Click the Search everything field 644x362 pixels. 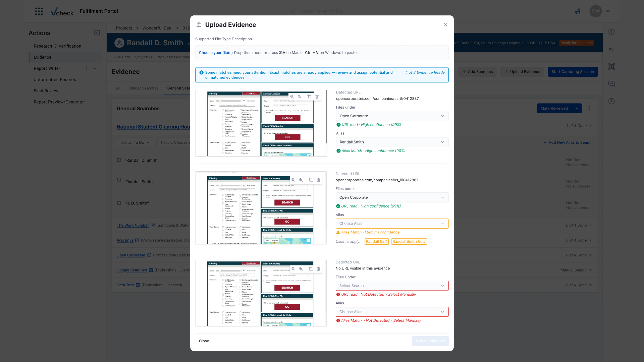pyautogui.click(x=321, y=11)
